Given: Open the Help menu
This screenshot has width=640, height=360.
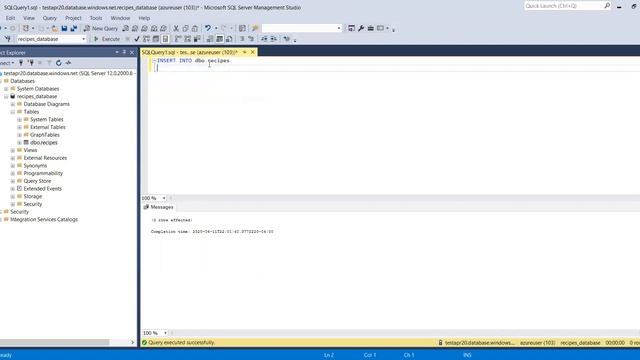Looking at the screenshot, I should pyautogui.click(x=144, y=18).
